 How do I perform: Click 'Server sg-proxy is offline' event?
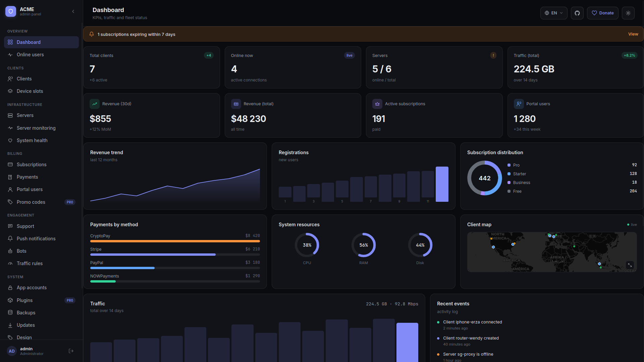tap(468, 354)
